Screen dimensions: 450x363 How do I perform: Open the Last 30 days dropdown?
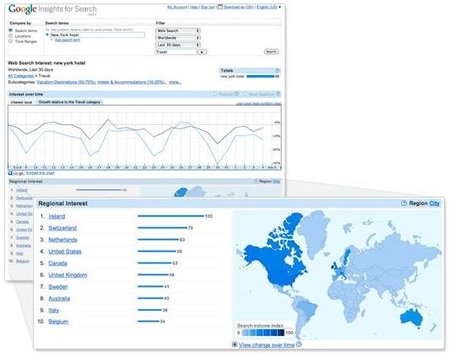click(x=178, y=45)
